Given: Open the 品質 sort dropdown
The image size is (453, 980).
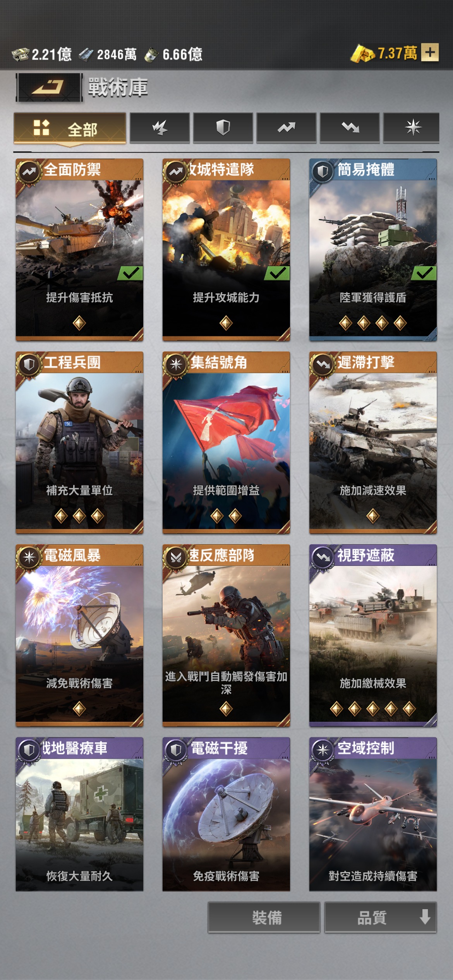Looking at the screenshot, I should click(x=381, y=917).
